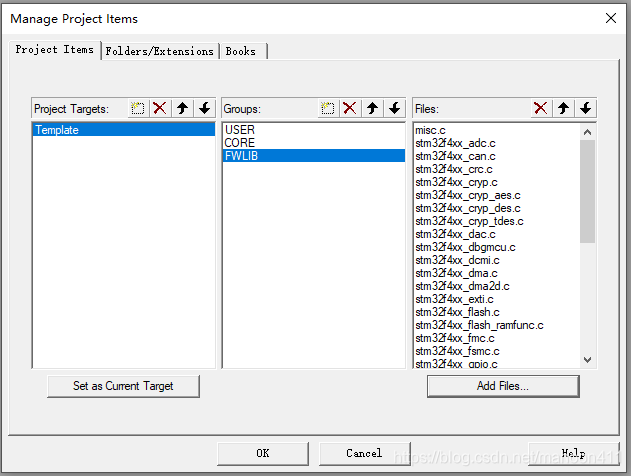Viewport: 631px width, 476px height.
Task: Confirm with the OK button
Action: tap(263, 453)
